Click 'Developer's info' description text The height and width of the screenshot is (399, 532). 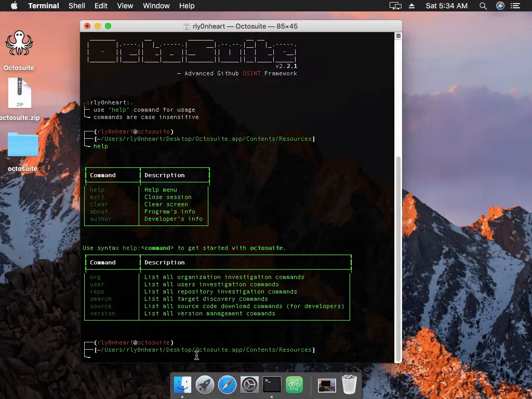tap(174, 219)
